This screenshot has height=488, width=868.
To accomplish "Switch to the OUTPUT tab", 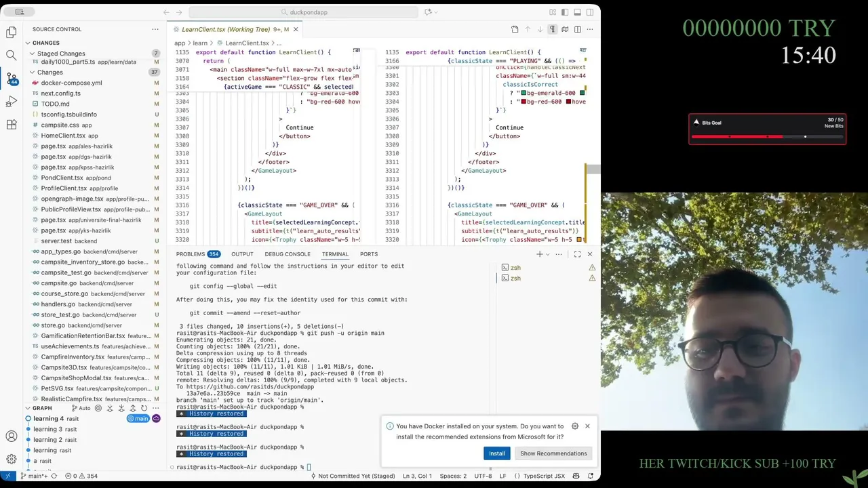I will [x=242, y=254].
